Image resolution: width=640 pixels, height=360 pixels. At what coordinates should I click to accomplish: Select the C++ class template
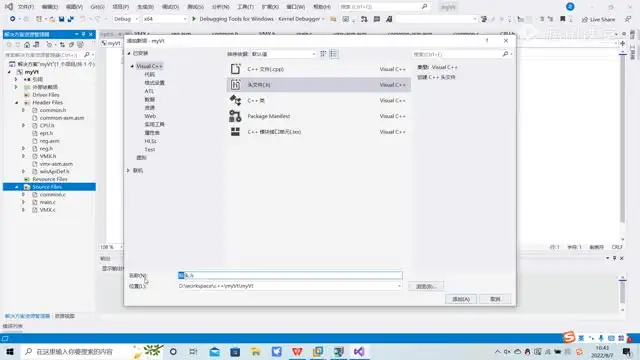(318, 100)
